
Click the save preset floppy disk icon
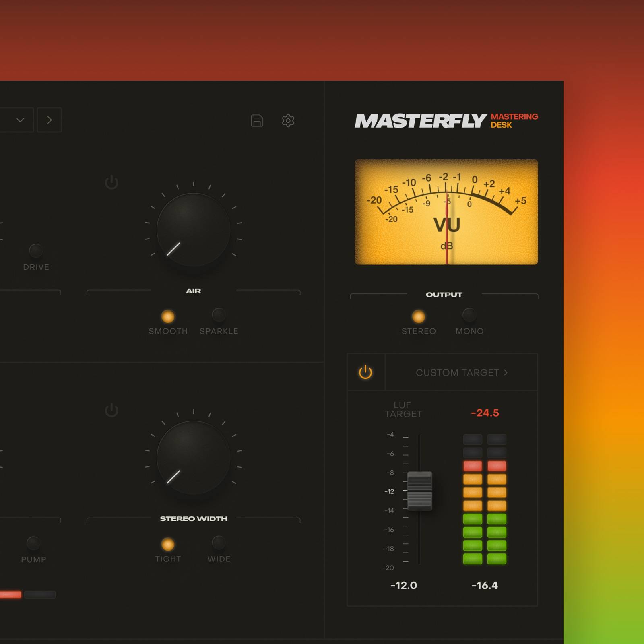[x=257, y=120]
